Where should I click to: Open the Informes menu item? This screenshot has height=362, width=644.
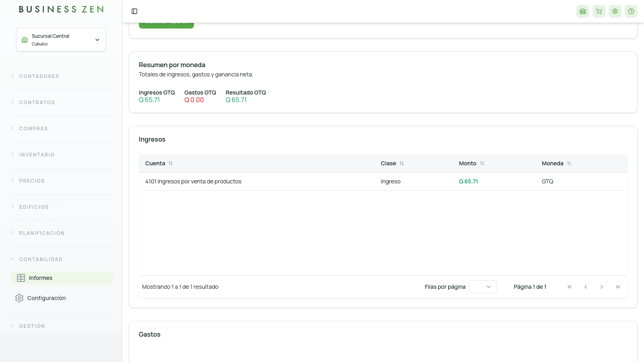pos(62,278)
